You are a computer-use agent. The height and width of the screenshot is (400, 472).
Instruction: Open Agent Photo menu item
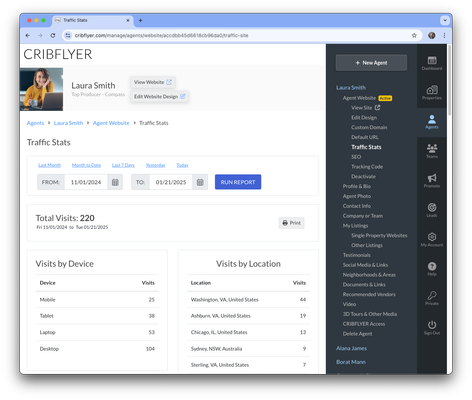pos(357,196)
